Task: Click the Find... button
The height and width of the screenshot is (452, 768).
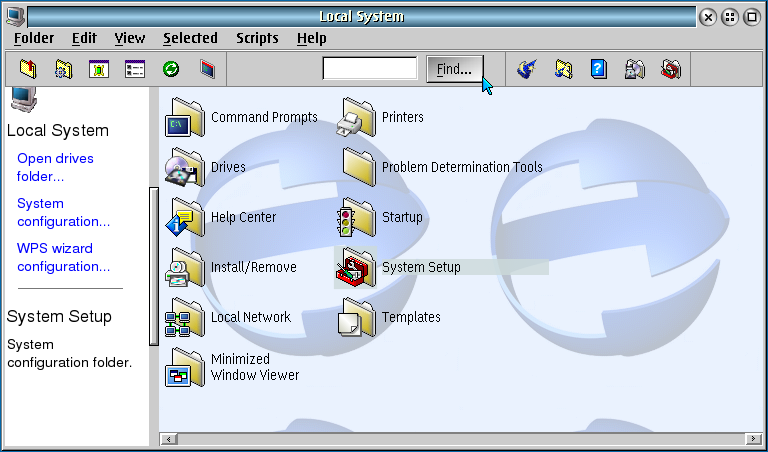Action: tap(455, 69)
